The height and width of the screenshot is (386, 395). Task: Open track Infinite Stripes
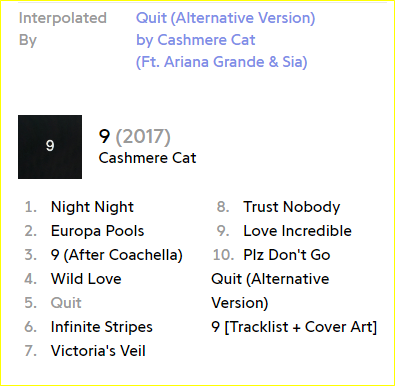pos(102,327)
